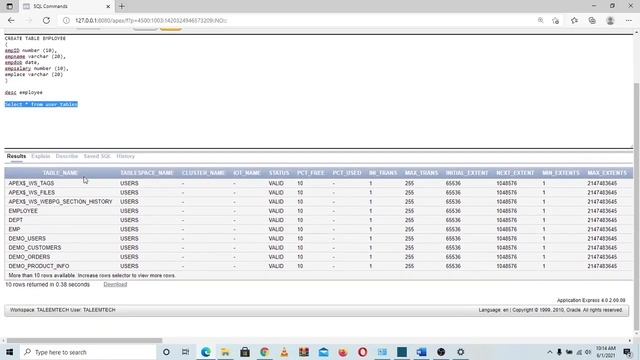
Task: Open Settings gear on the taskbar
Action: [x=460, y=352]
